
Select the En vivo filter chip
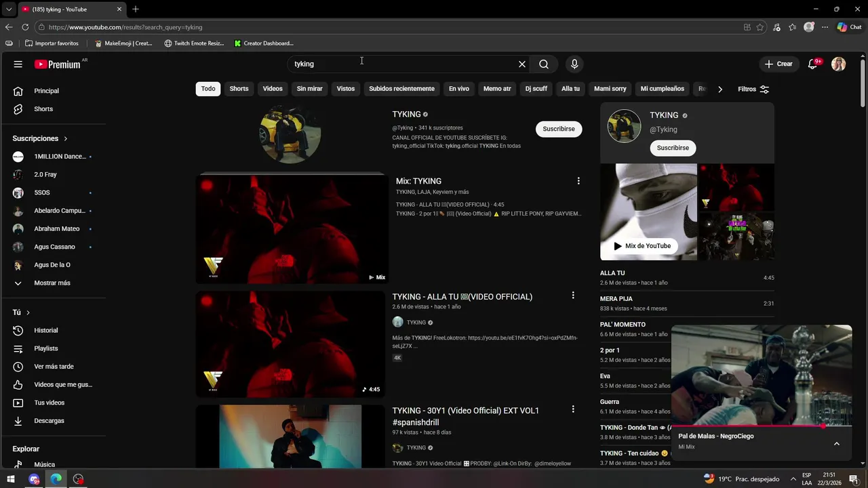pyautogui.click(x=459, y=89)
